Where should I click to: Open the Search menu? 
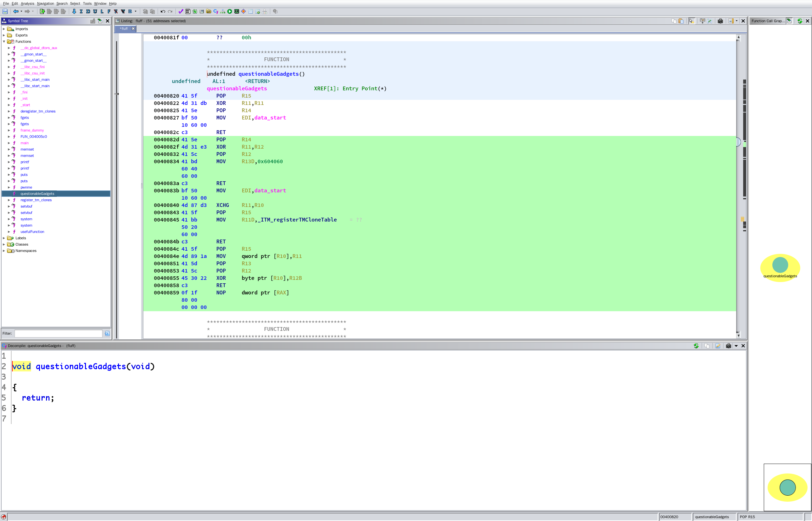tap(62, 4)
